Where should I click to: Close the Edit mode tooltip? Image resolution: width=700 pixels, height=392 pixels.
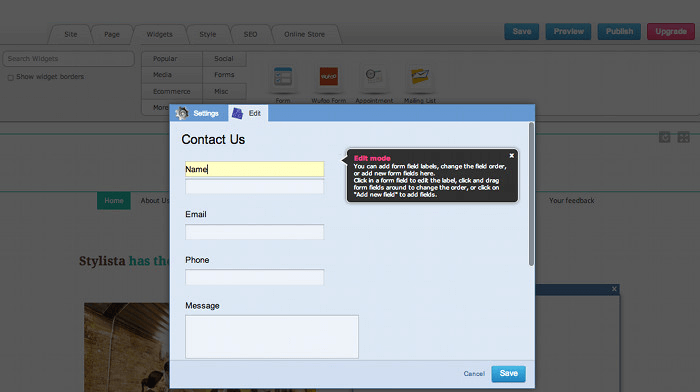[x=512, y=155]
